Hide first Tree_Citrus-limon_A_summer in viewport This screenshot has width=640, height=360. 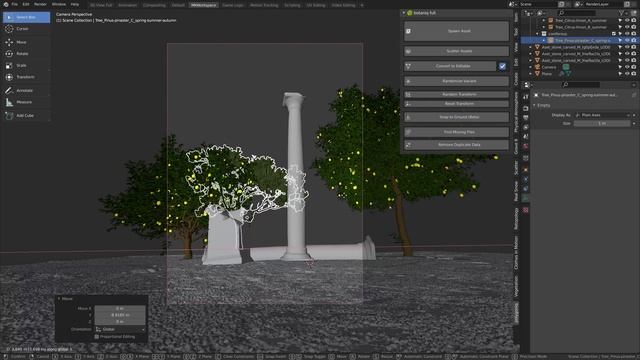(627, 20)
